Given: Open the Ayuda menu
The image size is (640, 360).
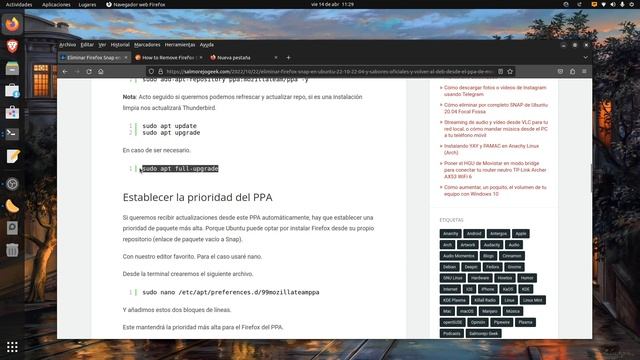Looking at the screenshot, I should point(207,45).
